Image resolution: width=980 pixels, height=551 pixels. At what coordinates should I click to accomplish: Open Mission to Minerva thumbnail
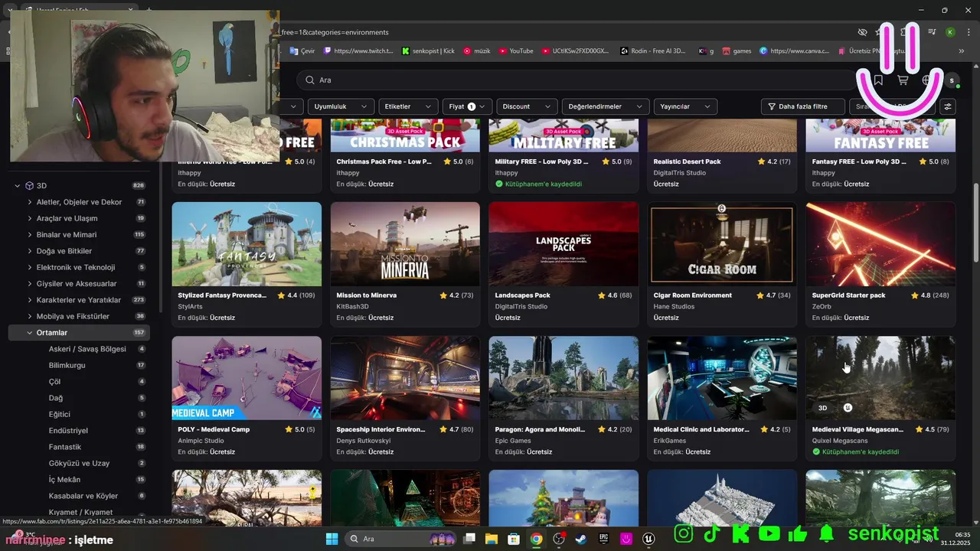point(405,244)
